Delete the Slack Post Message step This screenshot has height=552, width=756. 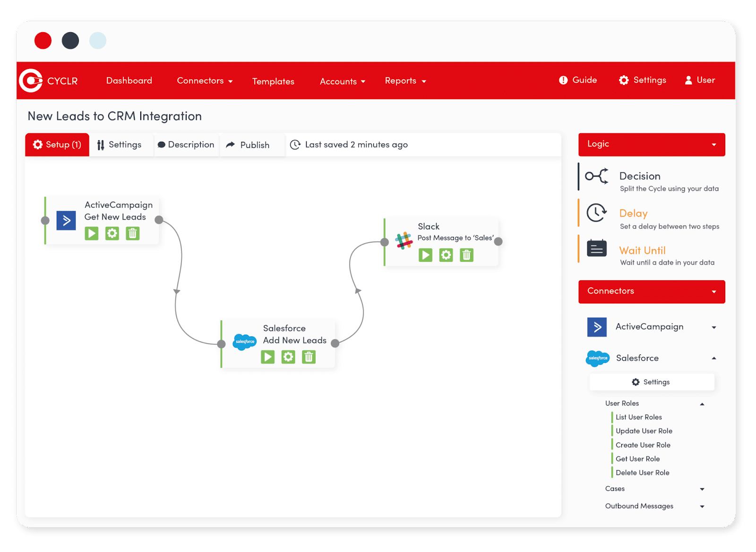(466, 255)
